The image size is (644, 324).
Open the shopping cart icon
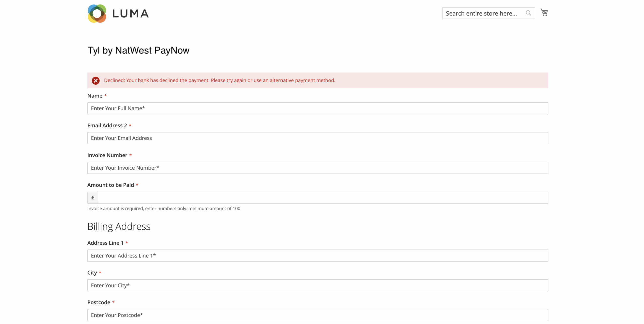[544, 12]
